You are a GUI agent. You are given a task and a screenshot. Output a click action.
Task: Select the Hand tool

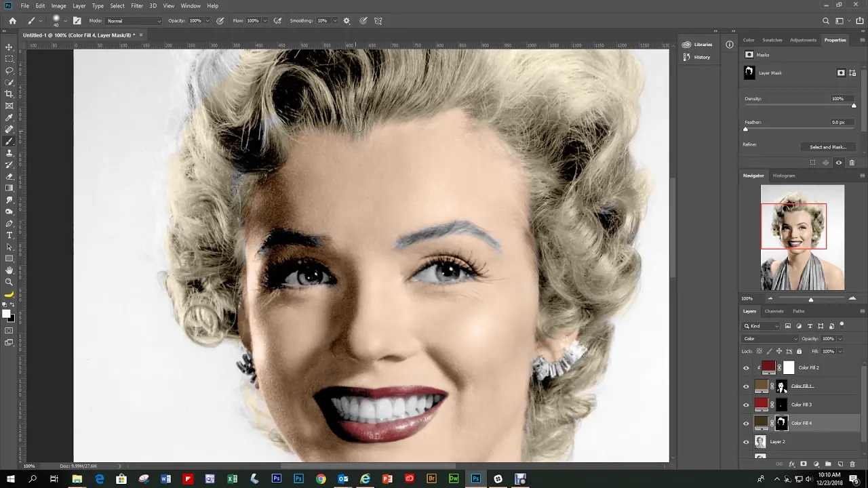pyautogui.click(x=9, y=270)
